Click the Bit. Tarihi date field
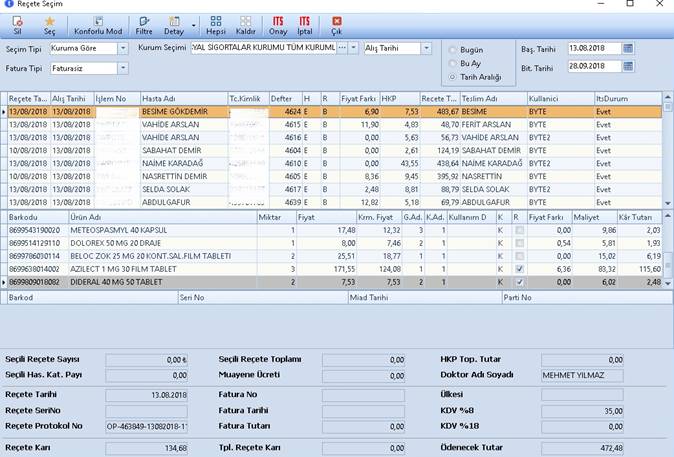This screenshot has height=457, width=674. pos(594,66)
